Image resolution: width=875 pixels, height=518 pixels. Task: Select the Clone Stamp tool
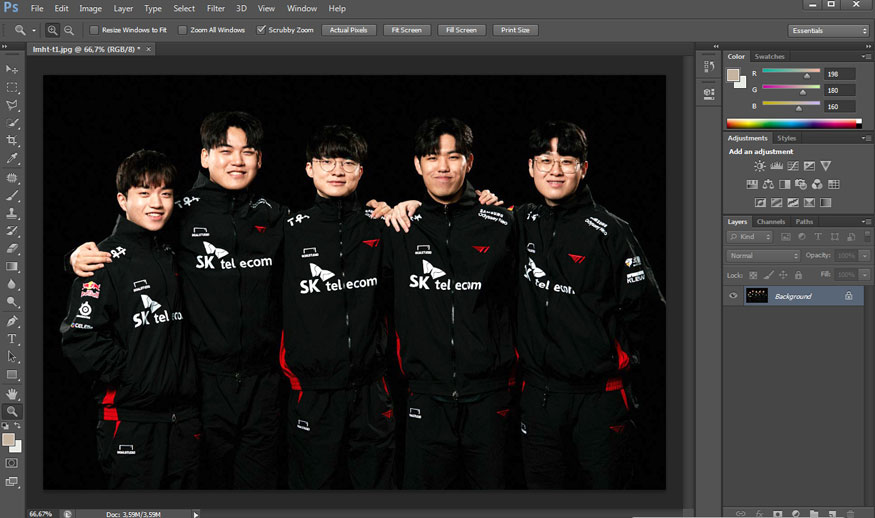click(12, 213)
